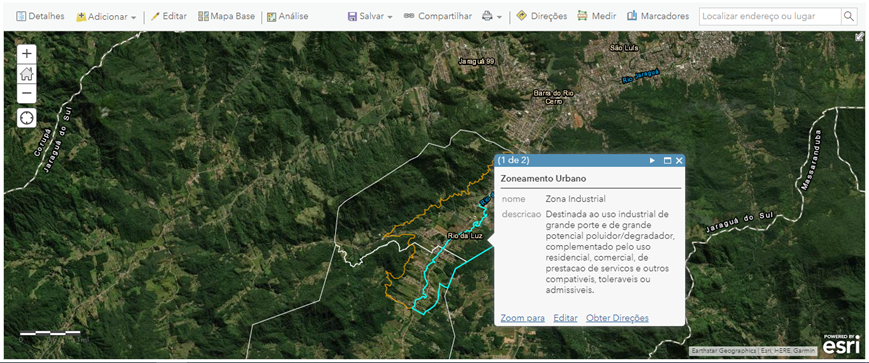Close the Zoneamento Urbano popup
Viewport: 869px width, 363px height.
click(679, 161)
